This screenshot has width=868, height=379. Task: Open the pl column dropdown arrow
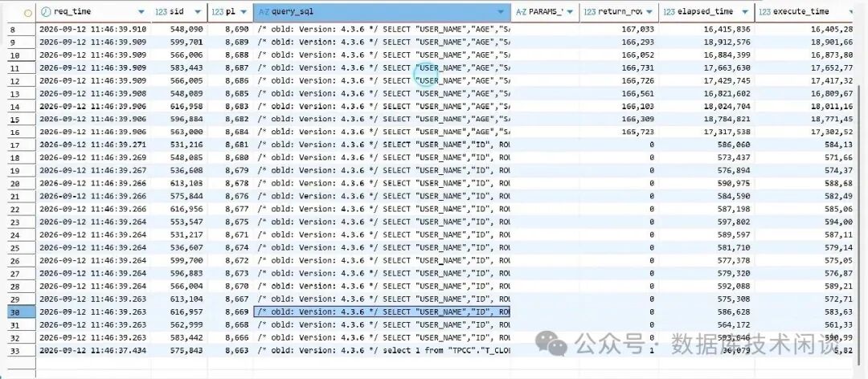[x=244, y=12]
